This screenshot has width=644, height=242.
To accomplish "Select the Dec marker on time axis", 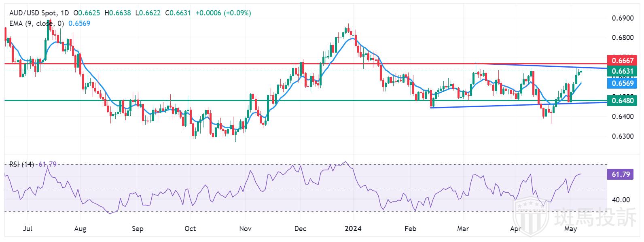I will click(301, 229).
